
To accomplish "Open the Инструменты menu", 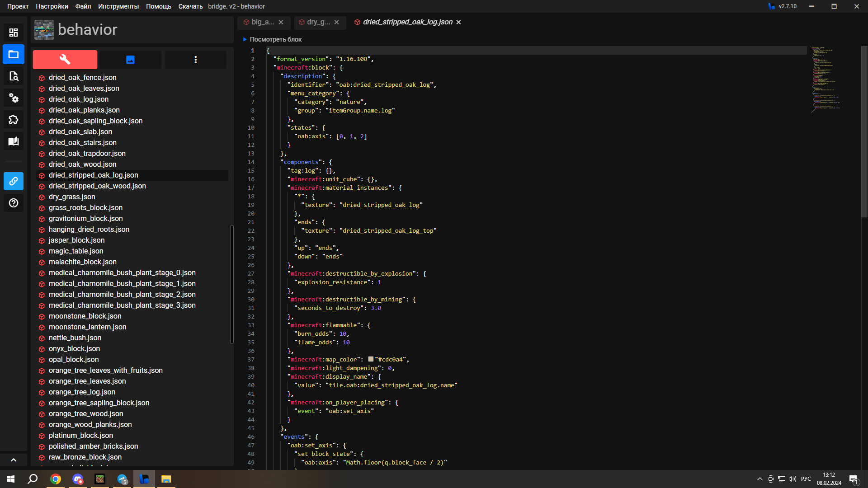I will (118, 6).
